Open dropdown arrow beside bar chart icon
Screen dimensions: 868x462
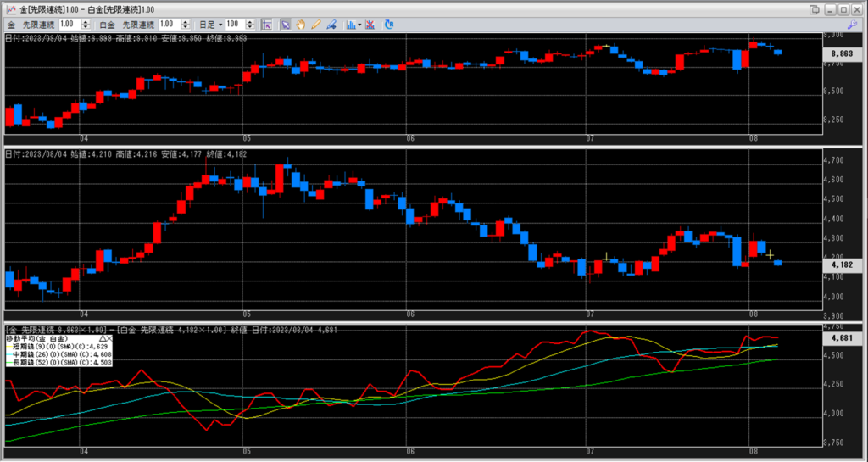(360, 25)
